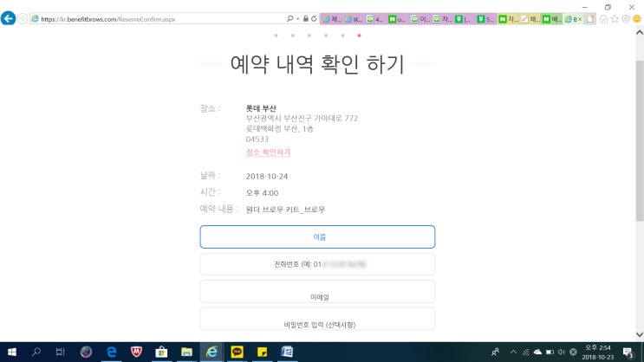This screenshot has height=362, width=644.
Task: Open the browser Home icon
Action: tap(603, 19)
